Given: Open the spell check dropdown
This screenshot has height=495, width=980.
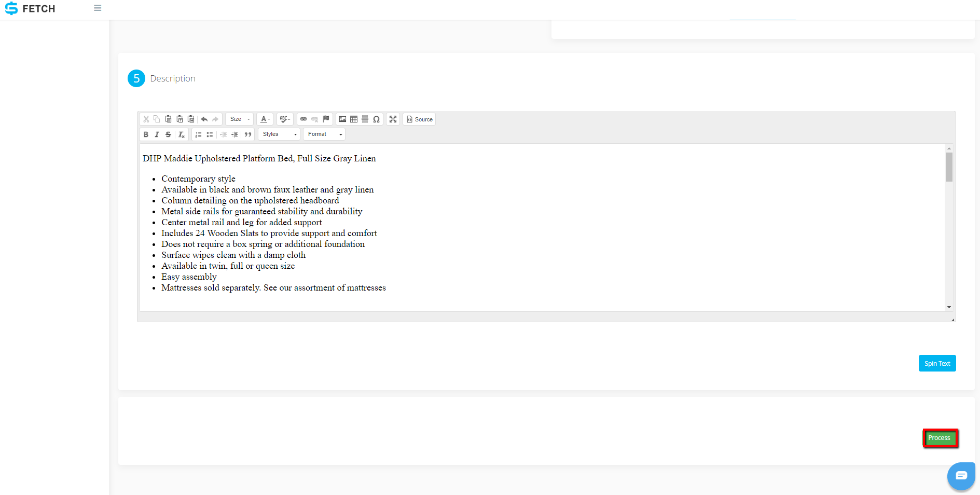Looking at the screenshot, I should pos(285,119).
